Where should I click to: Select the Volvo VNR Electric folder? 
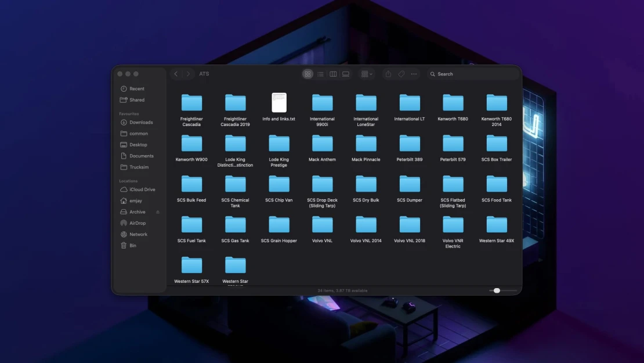point(453,225)
